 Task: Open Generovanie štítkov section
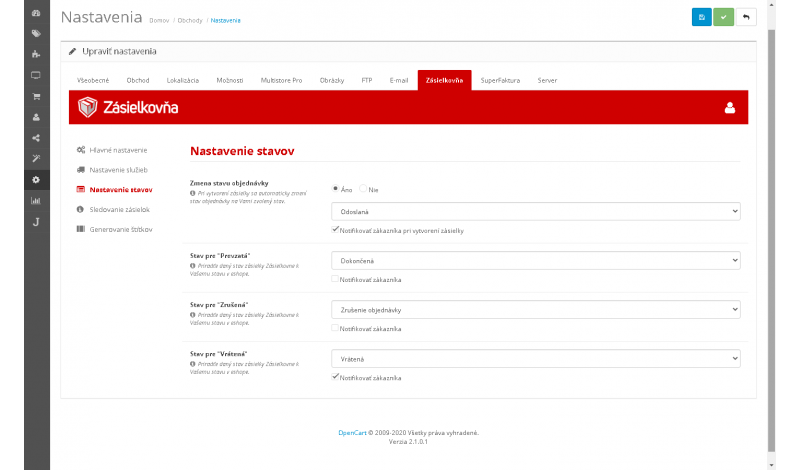115,230
